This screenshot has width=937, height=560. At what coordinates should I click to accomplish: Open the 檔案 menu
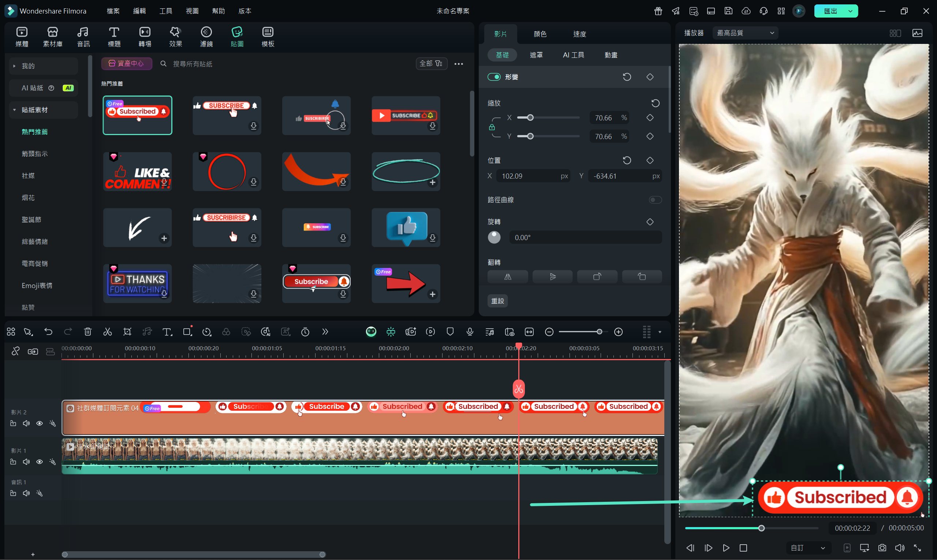pyautogui.click(x=113, y=11)
